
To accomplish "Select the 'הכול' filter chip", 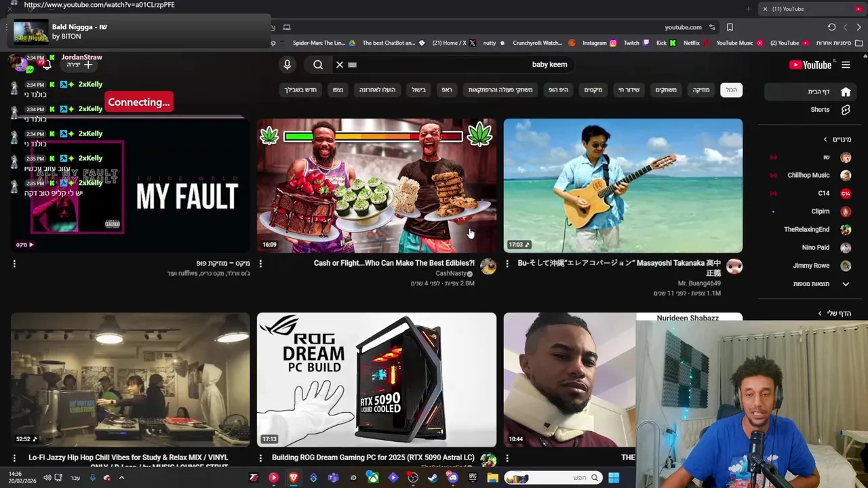I will click(731, 89).
